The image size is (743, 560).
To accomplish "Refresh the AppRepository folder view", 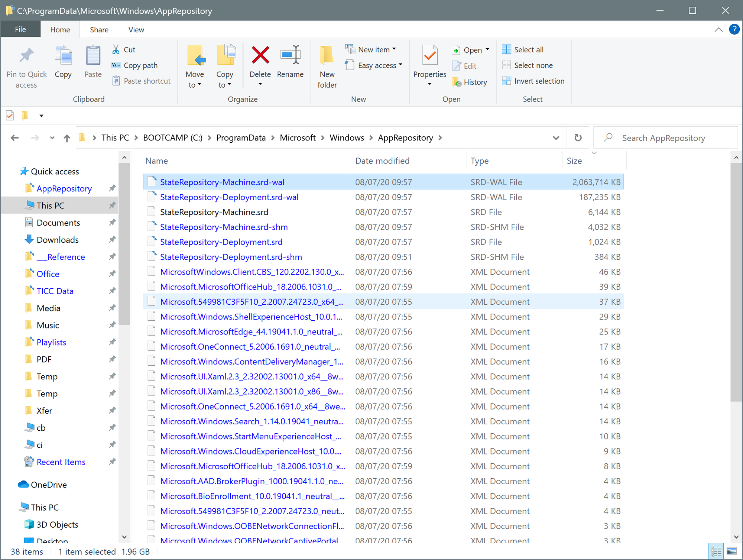I will tap(578, 138).
